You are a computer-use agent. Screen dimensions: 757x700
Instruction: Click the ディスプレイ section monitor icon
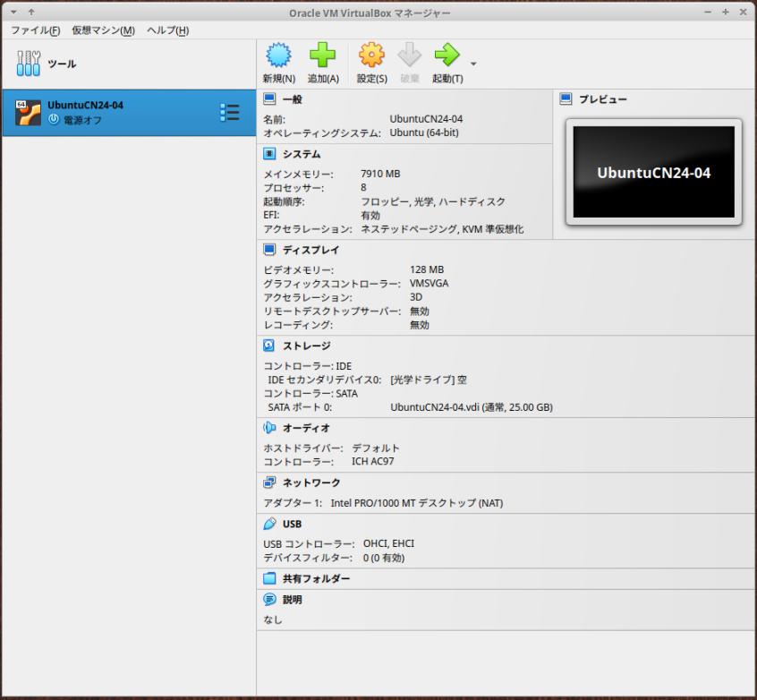click(x=269, y=250)
